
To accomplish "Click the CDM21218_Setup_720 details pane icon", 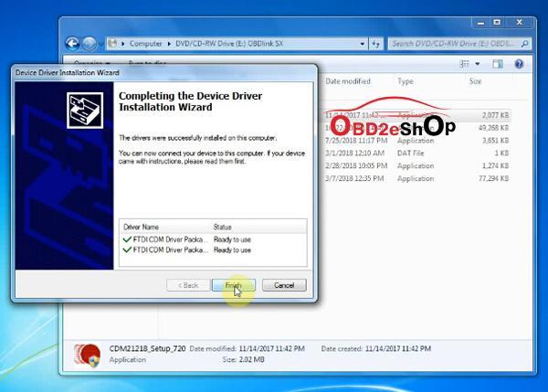I will tap(87, 355).
